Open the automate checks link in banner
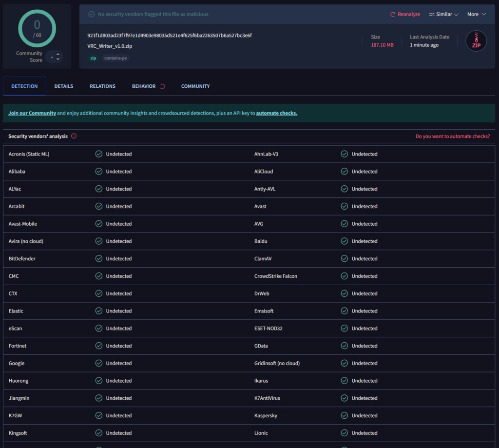499x448 pixels. tap(277, 113)
